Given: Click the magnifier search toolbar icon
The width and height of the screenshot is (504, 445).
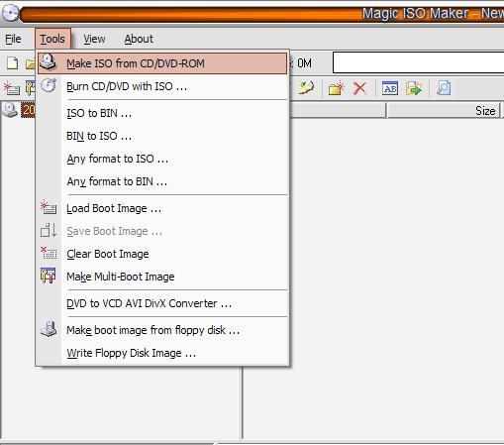Looking at the screenshot, I should [444, 88].
